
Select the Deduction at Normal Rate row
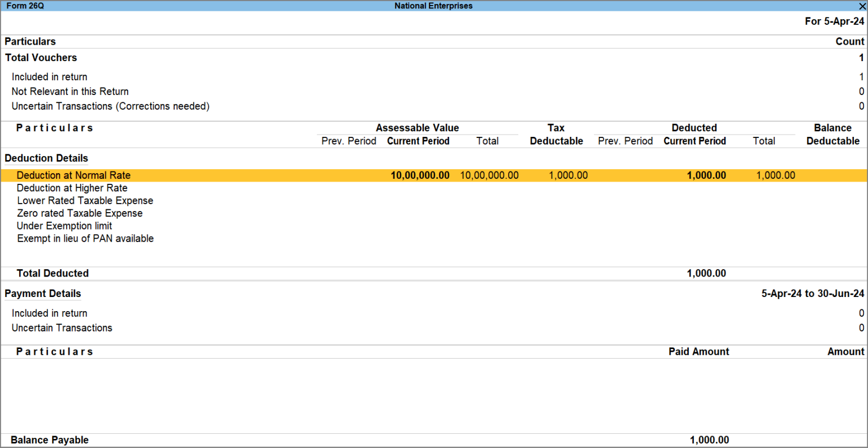coord(73,175)
